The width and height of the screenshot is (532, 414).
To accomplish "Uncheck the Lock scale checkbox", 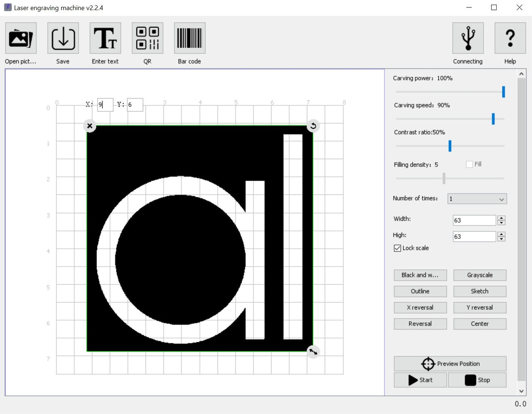I will [x=397, y=248].
